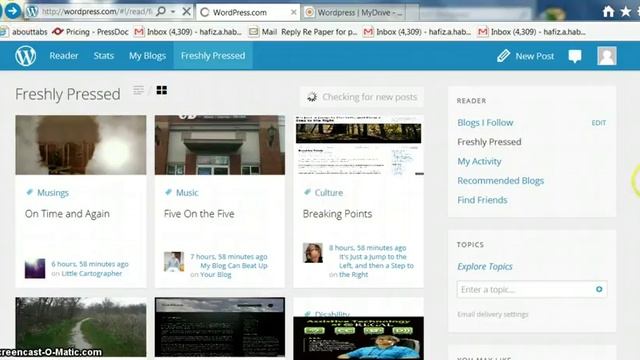
Task: Click the address bar search magnifier icon
Action: (161, 11)
